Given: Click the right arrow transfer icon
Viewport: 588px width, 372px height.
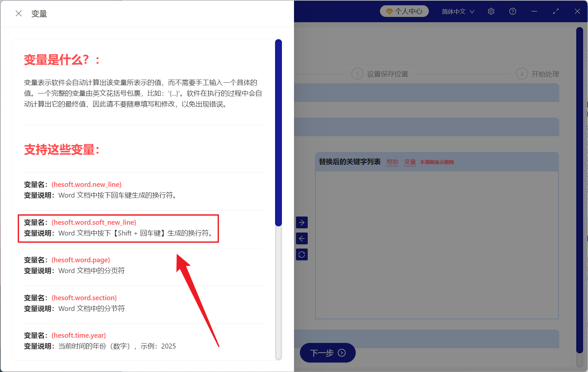Looking at the screenshot, I should tap(302, 222).
